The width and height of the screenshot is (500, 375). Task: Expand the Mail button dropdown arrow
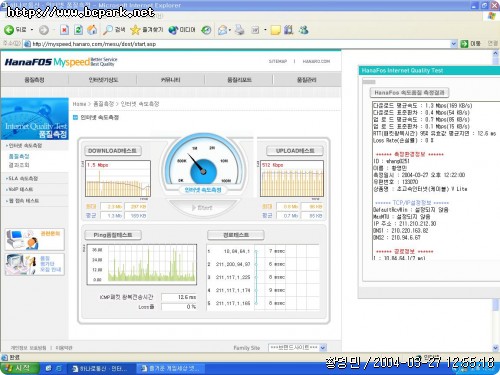click(x=230, y=30)
